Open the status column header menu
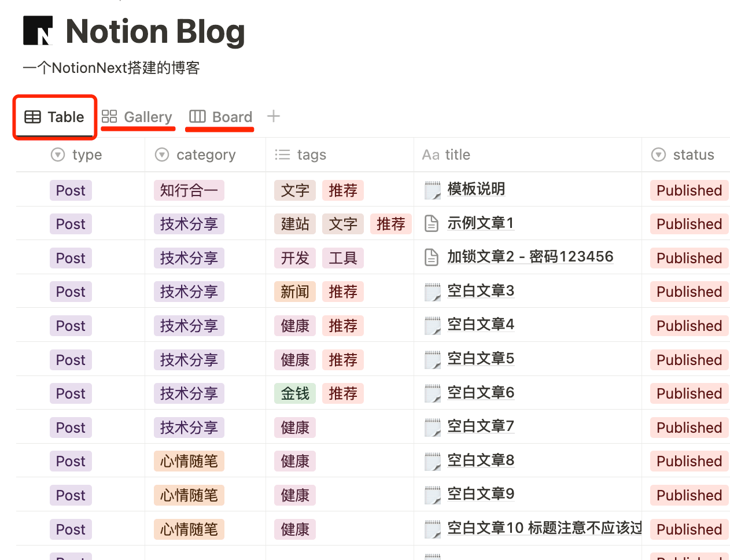Viewport: 730px width, 560px height. (x=686, y=154)
